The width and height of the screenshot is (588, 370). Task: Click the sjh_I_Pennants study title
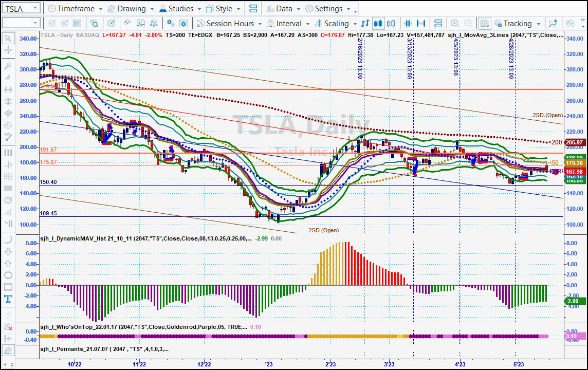click(x=104, y=349)
